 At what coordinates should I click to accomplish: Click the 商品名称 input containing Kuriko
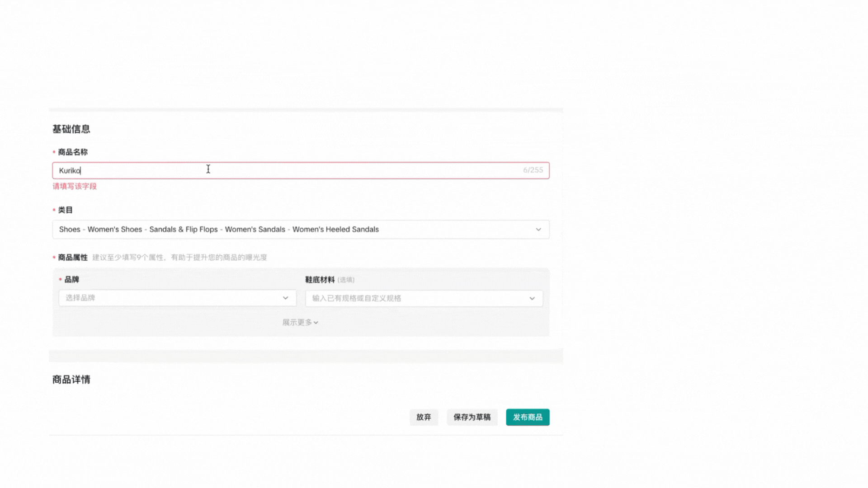tap(289, 170)
